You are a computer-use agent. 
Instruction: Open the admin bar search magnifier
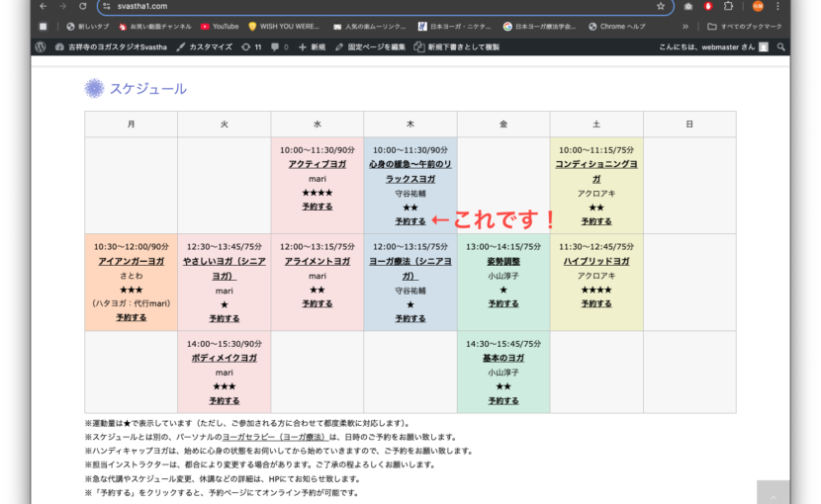pyautogui.click(x=780, y=46)
